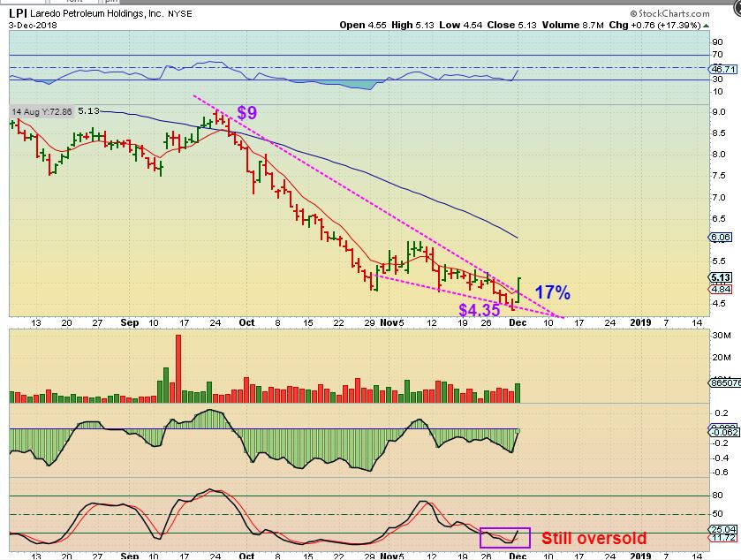Click the tallest red volume bar in September
741x560 pixels.
tap(178, 368)
